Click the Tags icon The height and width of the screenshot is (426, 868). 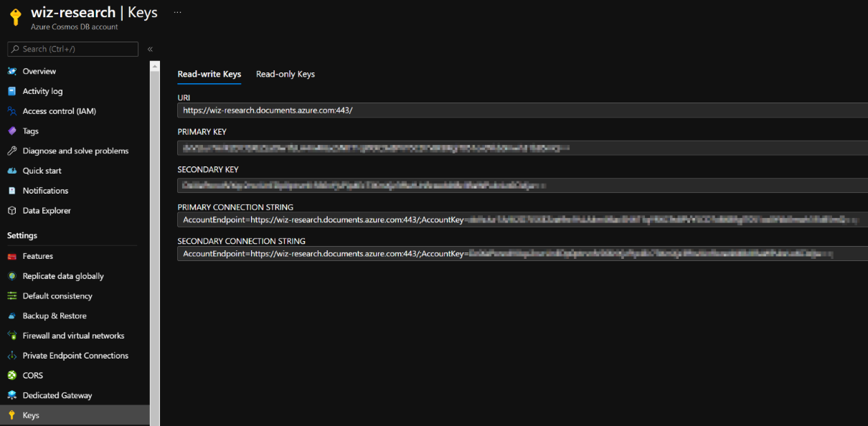(11, 131)
